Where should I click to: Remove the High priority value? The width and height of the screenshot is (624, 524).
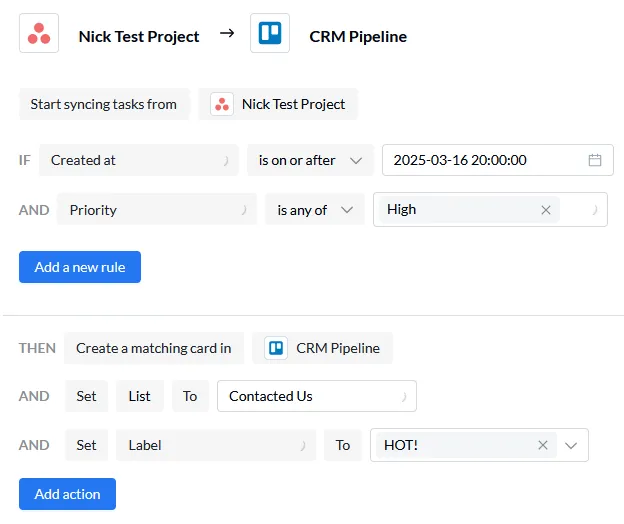click(x=546, y=210)
